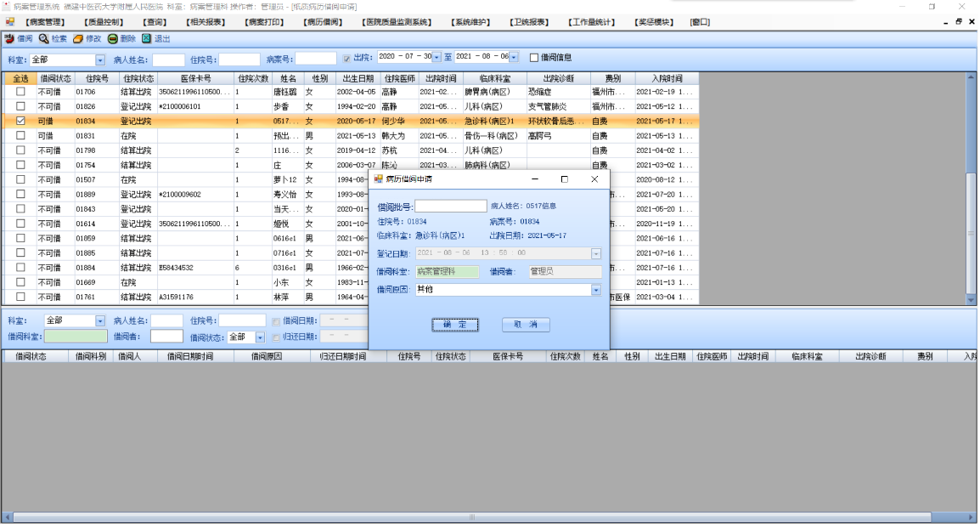Screen dimensions: 980x527
Task: Open the 借阅状态 dropdown in lower filter
Action: tap(260, 337)
